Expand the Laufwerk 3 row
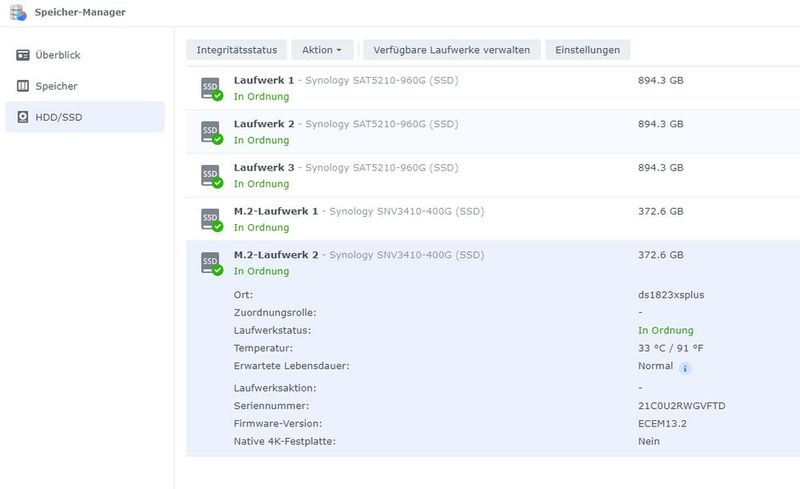The height and width of the screenshot is (489, 800). 493,176
